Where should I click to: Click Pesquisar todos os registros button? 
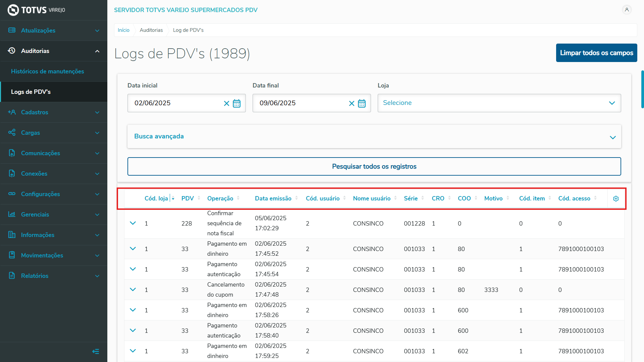coord(374,167)
